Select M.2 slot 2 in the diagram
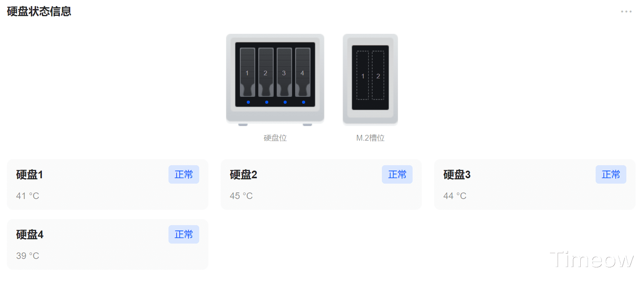Screen dimensions: 644x282 (378, 75)
